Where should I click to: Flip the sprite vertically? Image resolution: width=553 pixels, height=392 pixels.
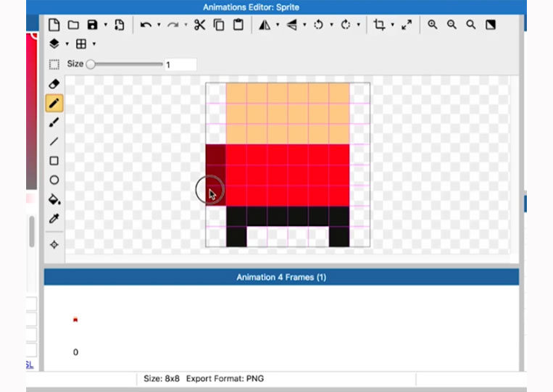coord(291,25)
